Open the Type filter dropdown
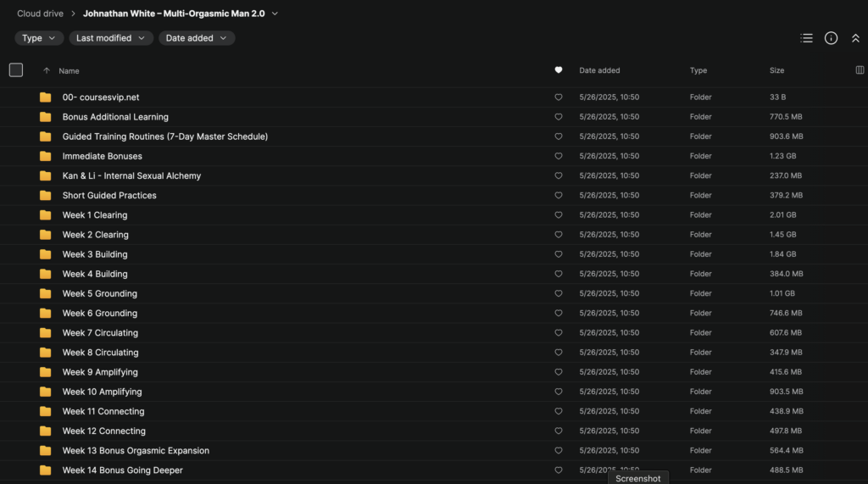868x484 pixels. [x=39, y=38]
